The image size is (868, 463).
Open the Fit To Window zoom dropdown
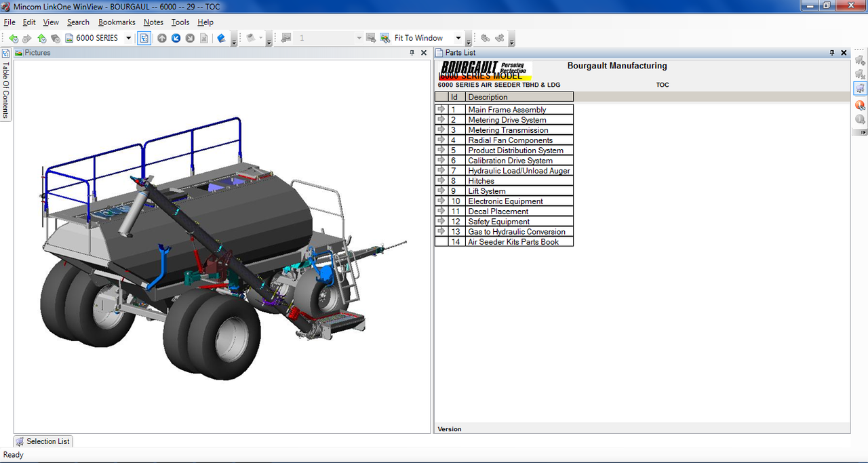click(458, 38)
